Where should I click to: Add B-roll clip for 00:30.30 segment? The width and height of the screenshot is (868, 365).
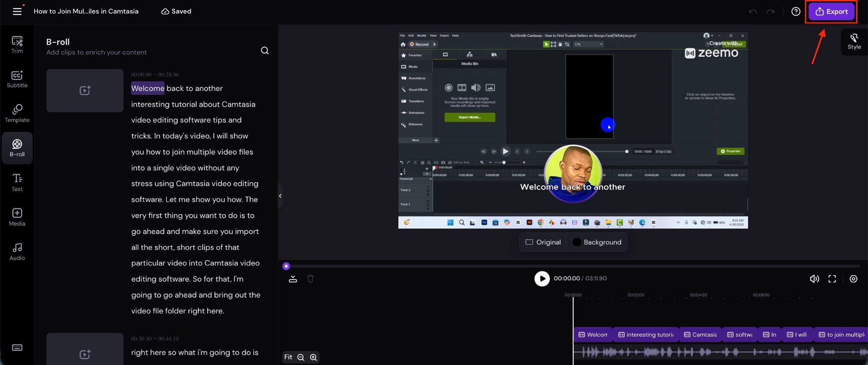click(x=85, y=349)
